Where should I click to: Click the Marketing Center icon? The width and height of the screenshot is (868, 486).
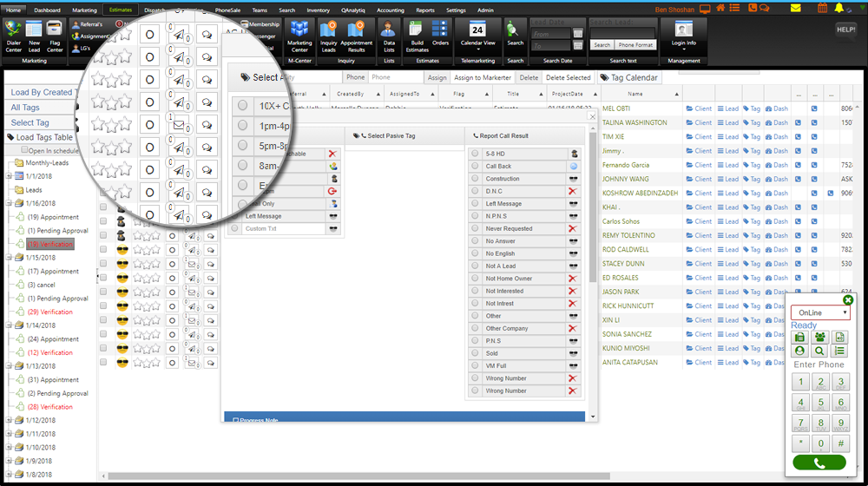point(299,35)
